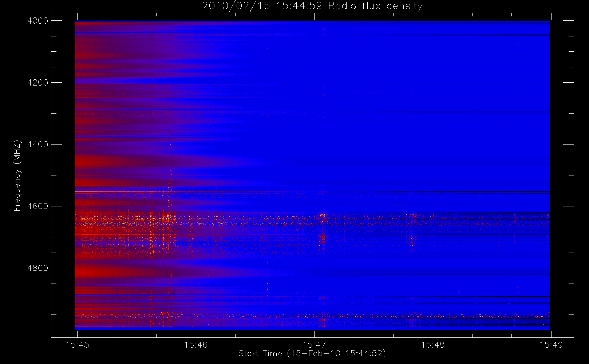Click the 4200 frequency tick label
The image size is (589, 364).
pyautogui.click(x=38, y=83)
